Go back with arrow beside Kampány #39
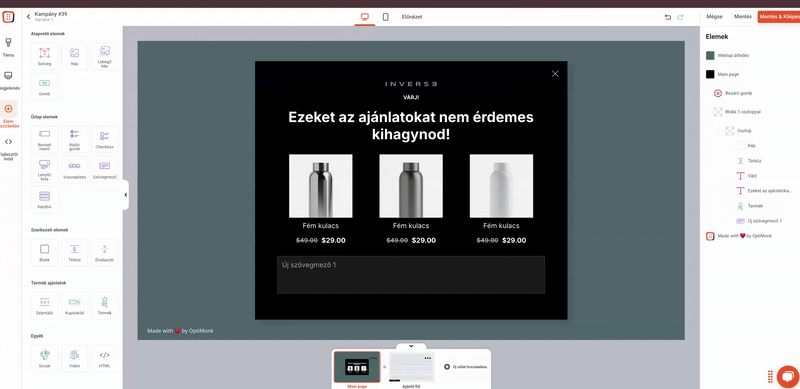The width and height of the screenshot is (800, 389). pyautogui.click(x=28, y=17)
